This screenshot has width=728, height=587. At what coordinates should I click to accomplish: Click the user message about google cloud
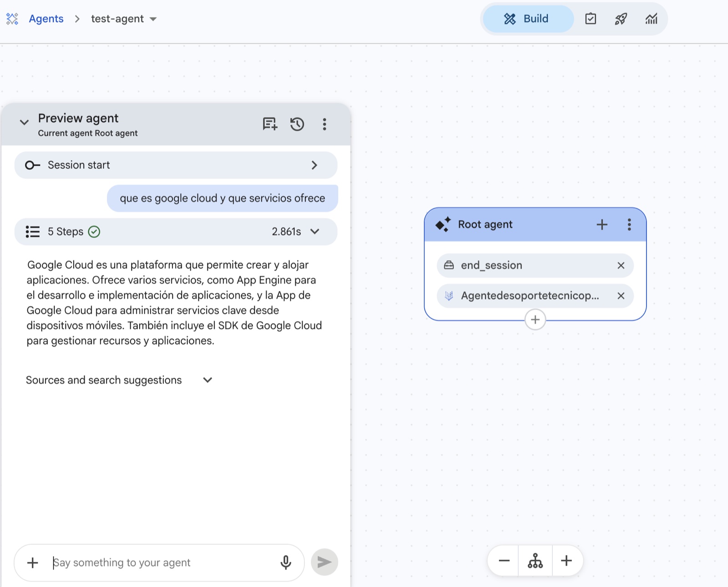pos(222,198)
